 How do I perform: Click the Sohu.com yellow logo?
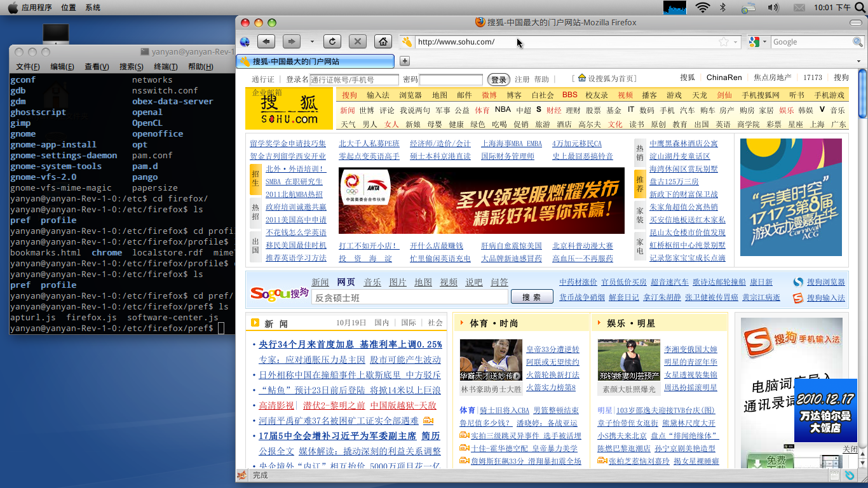point(289,108)
